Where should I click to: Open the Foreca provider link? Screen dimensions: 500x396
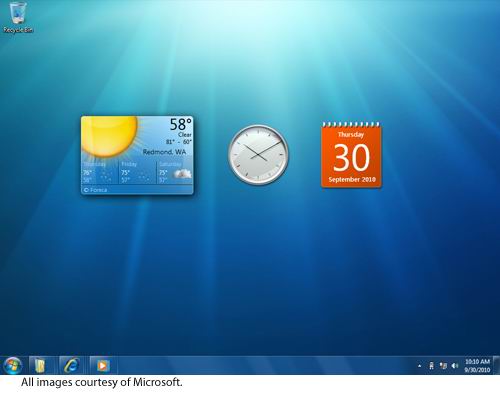tap(96, 190)
